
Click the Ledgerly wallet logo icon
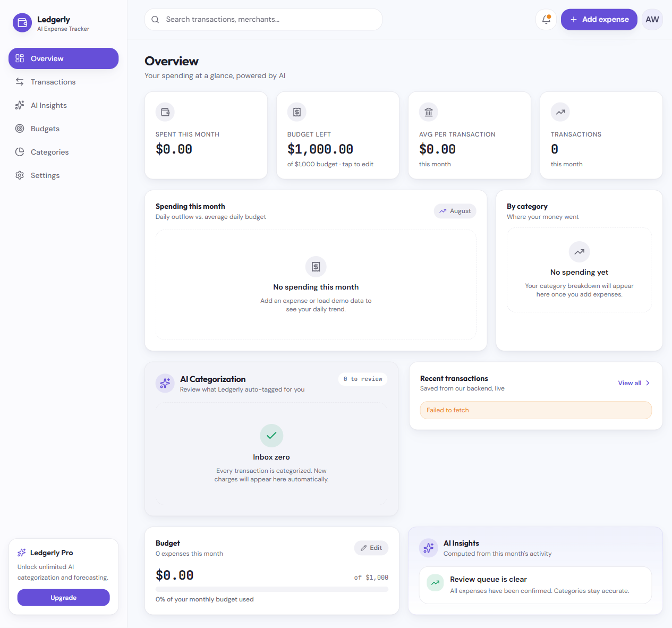point(22,23)
